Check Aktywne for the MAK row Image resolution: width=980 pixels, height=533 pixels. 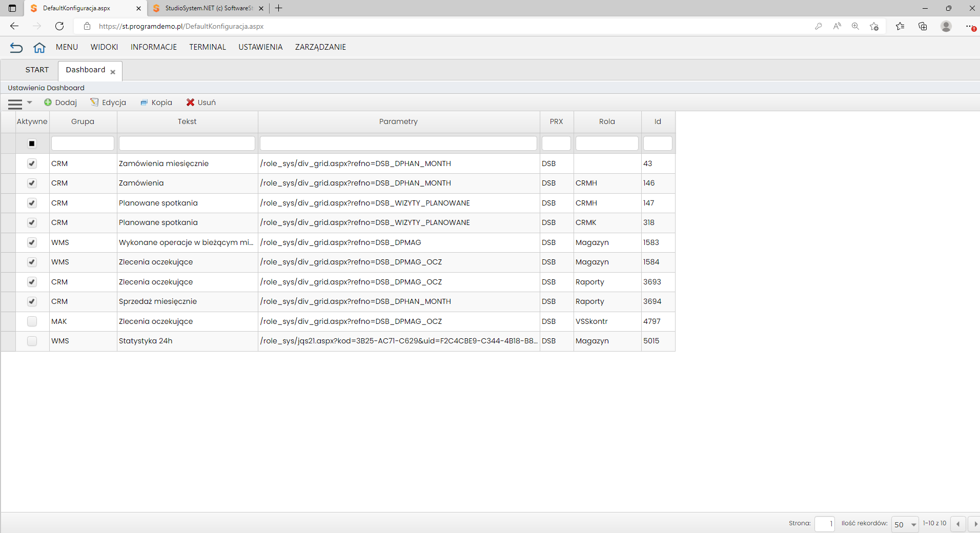tap(32, 321)
